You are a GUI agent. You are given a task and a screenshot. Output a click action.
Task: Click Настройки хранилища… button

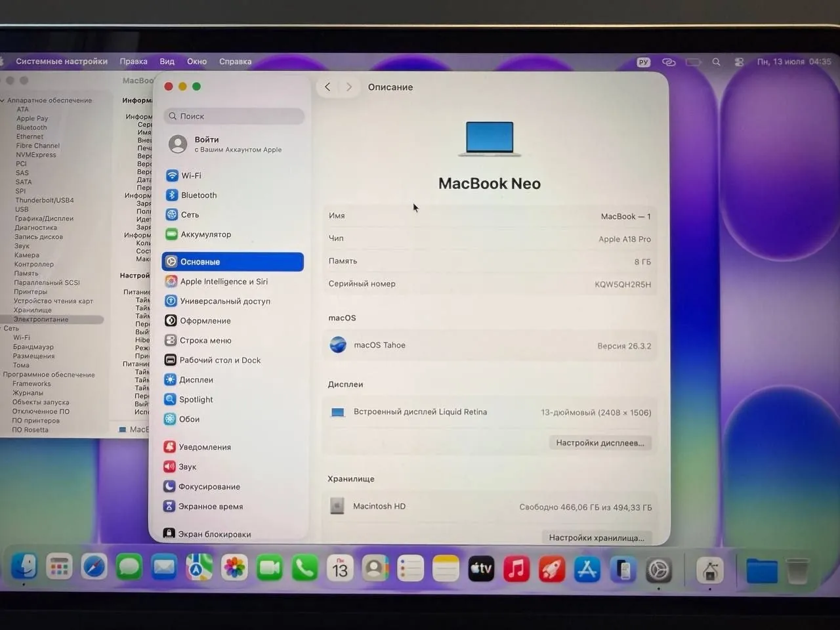click(597, 537)
